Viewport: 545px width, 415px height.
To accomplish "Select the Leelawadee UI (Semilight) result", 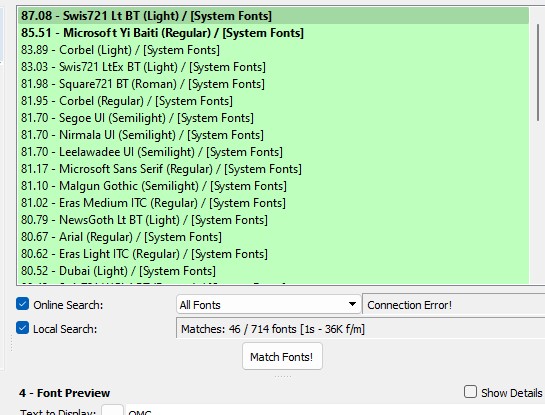I will (274, 152).
